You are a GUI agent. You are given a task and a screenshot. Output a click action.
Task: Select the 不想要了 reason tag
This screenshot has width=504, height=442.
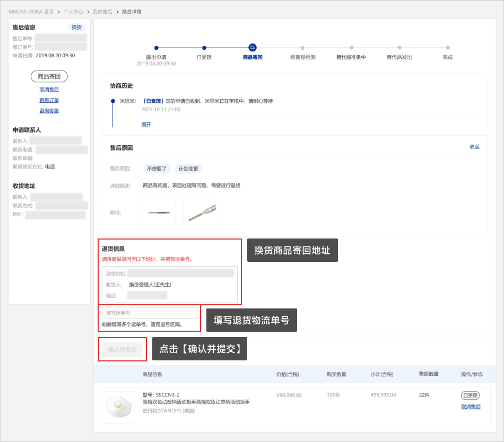[x=157, y=169]
